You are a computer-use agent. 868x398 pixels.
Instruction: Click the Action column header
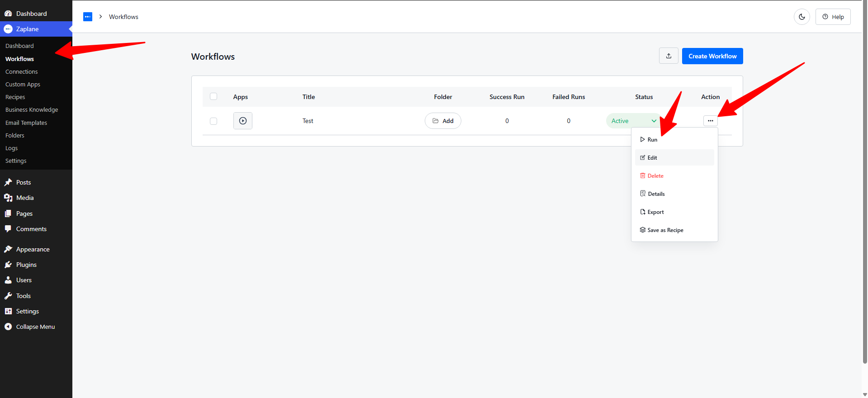710,97
